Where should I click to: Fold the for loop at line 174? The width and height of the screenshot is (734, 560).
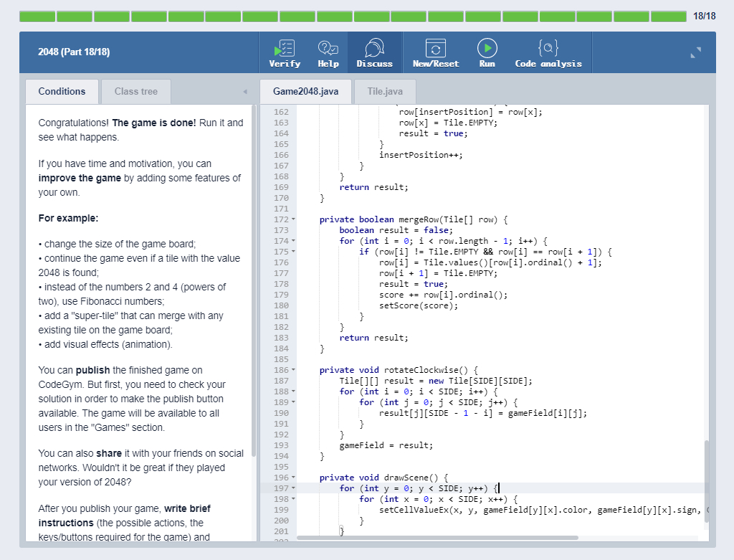point(294,241)
